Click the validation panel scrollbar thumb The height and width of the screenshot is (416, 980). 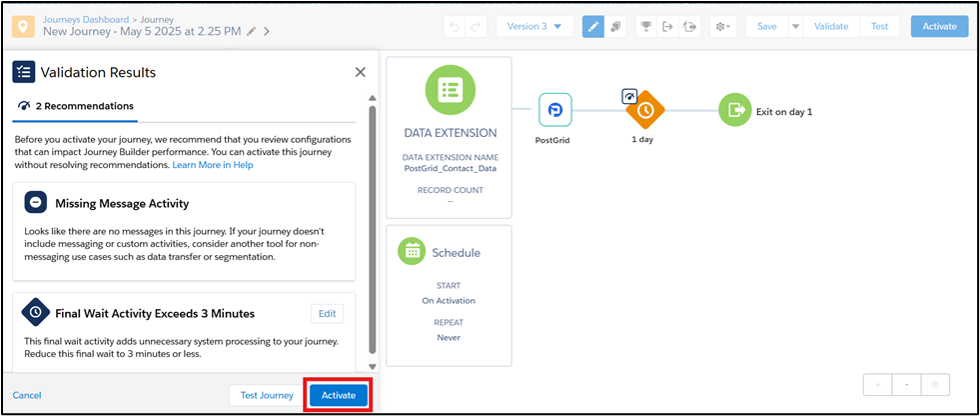tap(373, 230)
